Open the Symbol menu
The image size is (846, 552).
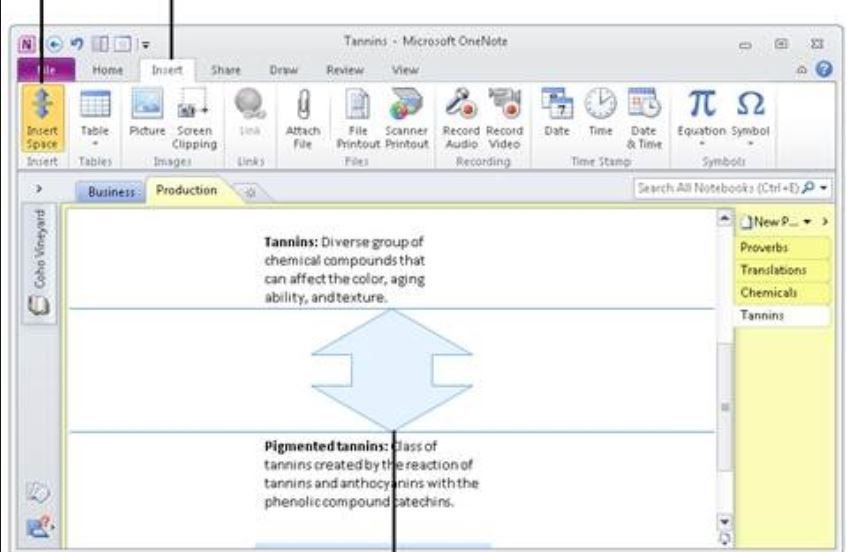click(x=750, y=118)
